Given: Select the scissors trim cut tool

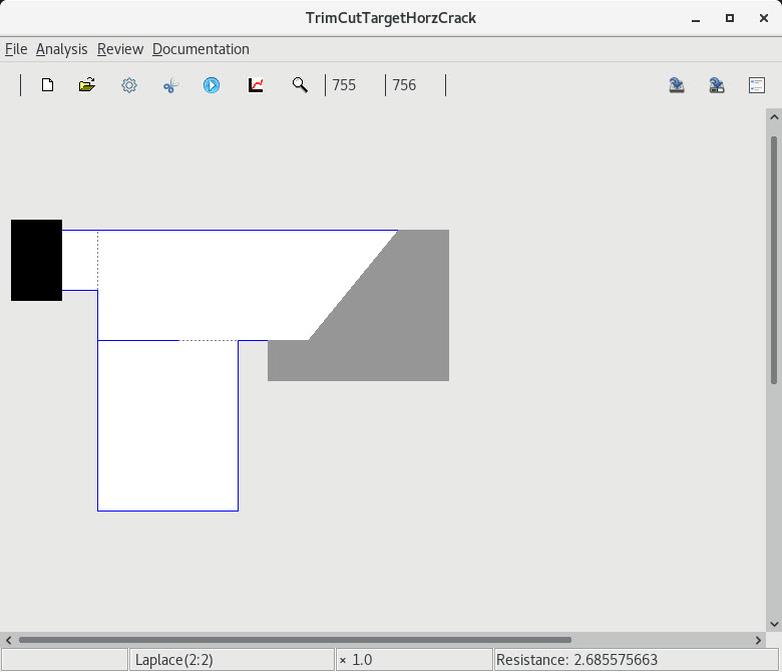Looking at the screenshot, I should click(170, 85).
